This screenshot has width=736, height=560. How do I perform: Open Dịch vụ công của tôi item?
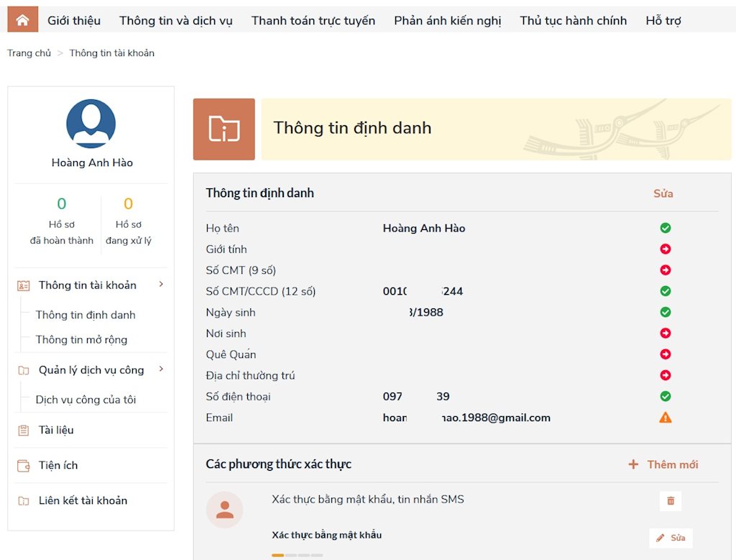point(86,400)
